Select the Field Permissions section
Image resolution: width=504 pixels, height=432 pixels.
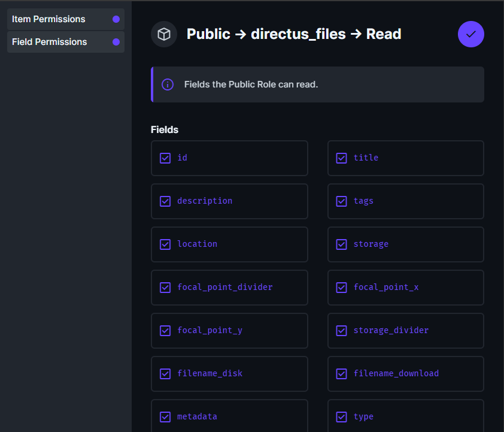click(48, 41)
